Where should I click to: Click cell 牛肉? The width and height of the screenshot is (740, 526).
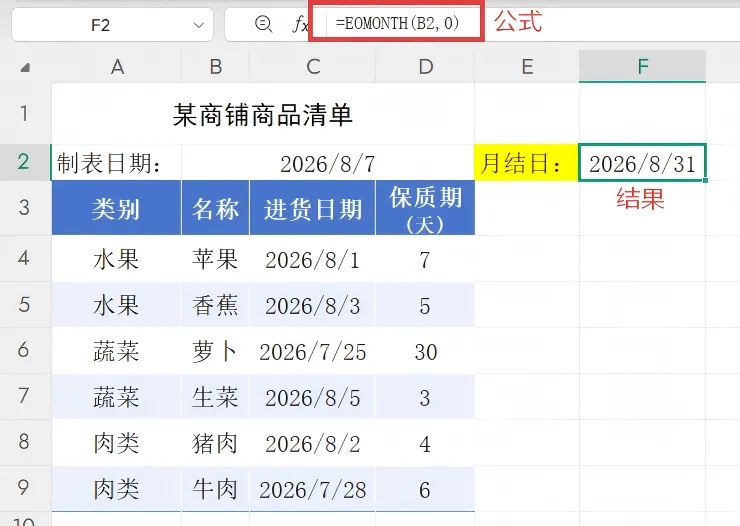click(x=216, y=488)
